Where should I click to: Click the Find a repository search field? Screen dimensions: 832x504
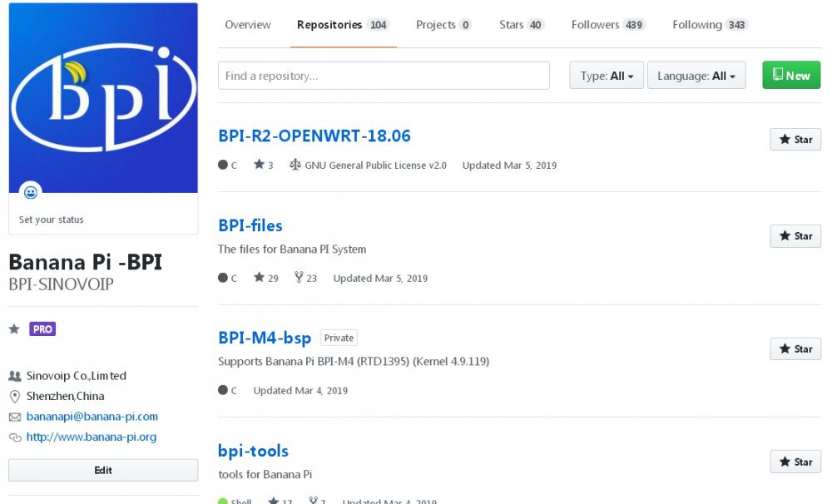click(x=383, y=75)
